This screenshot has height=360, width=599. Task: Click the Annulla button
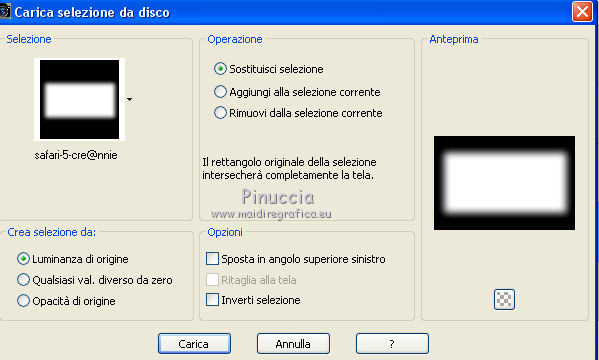(x=293, y=344)
